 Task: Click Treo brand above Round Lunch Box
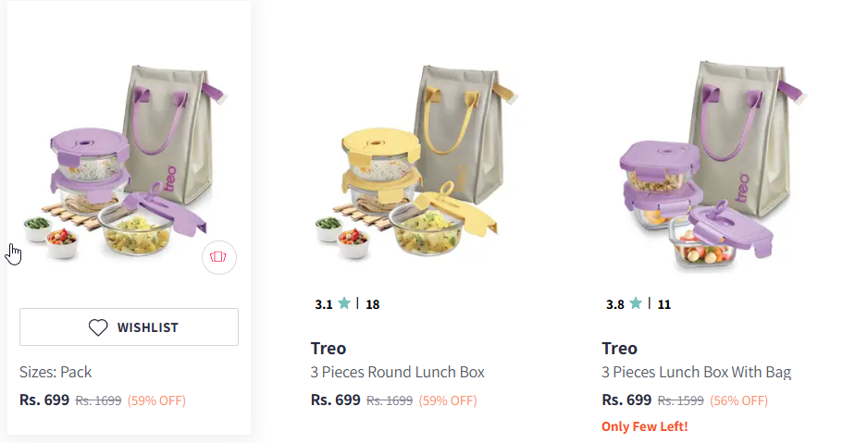click(x=329, y=349)
